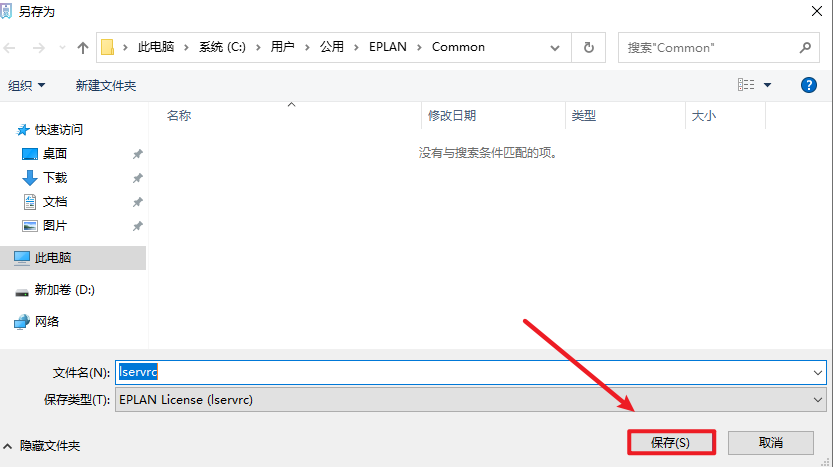The height and width of the screenshot is (467, 833).
Task: Select Documents (文档) in sidebar
Action: tap(54, 202)
